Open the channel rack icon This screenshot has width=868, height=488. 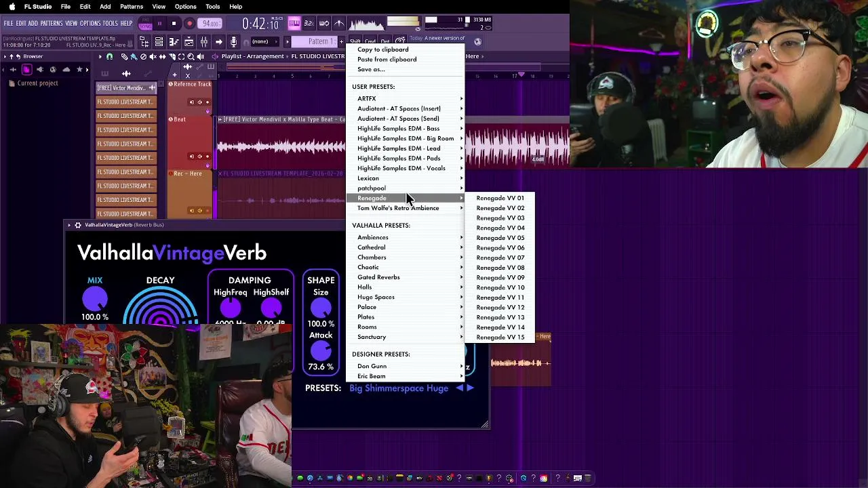(x=159, y=42)
